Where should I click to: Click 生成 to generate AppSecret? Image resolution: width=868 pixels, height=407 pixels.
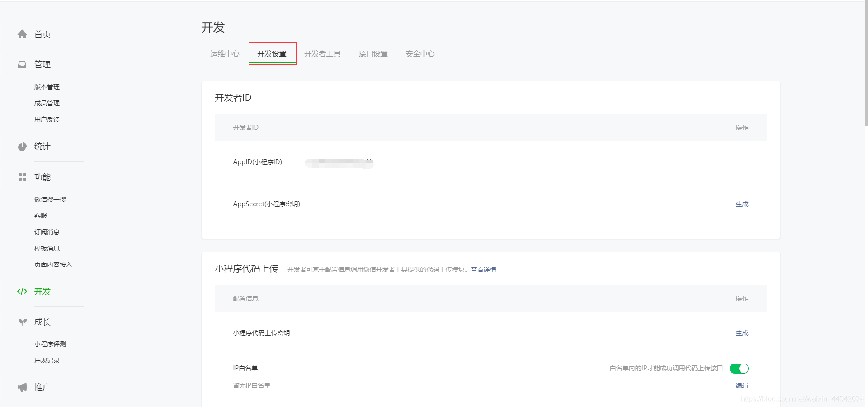click(x=742, y=204)
